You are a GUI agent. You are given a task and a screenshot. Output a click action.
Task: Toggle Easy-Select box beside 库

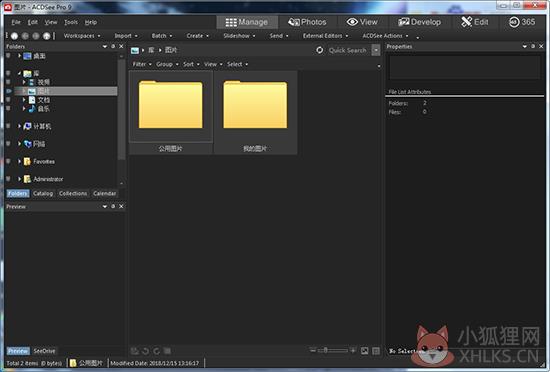[8, 73]
